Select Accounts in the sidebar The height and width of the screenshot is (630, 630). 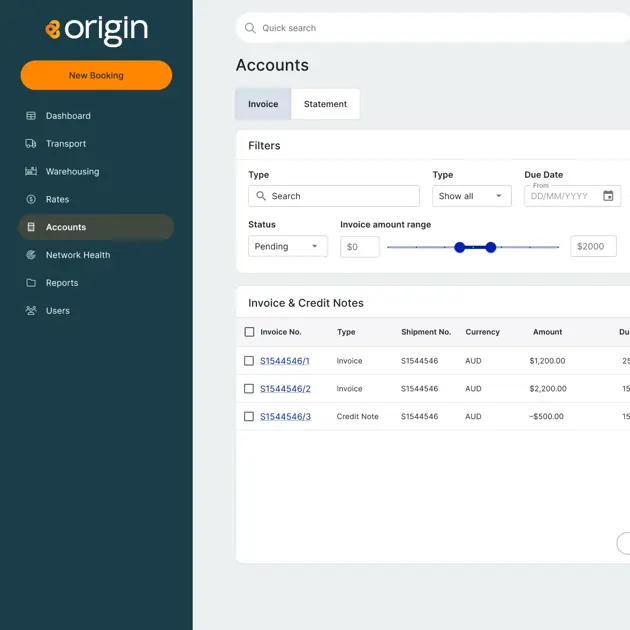click(96, 227)
